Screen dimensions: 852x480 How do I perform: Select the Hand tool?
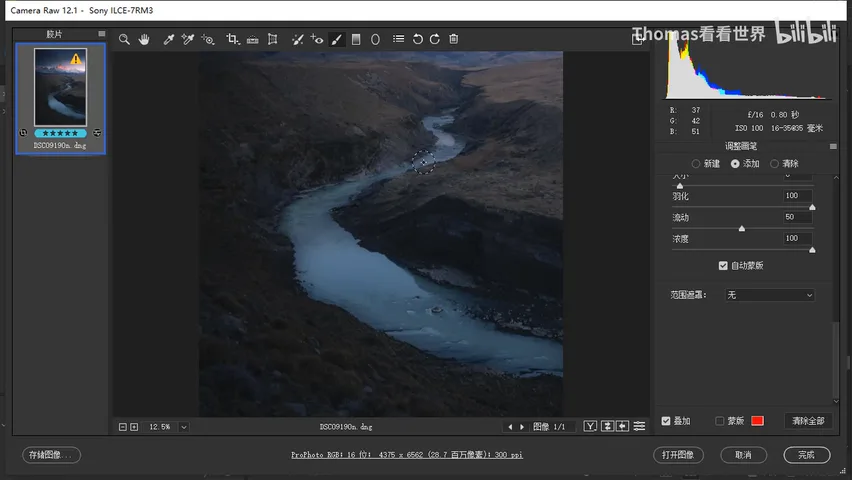(x=144, y=39)
